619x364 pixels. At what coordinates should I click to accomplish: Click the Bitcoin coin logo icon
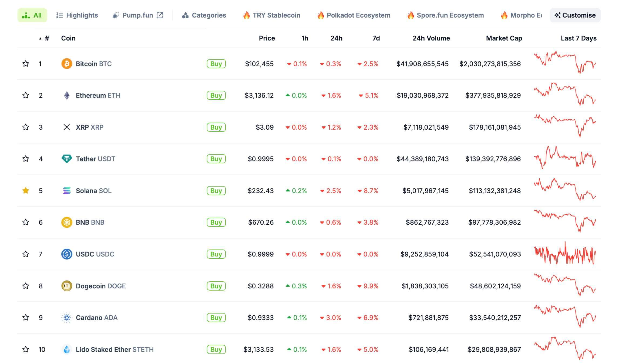(x=67, y=64)
